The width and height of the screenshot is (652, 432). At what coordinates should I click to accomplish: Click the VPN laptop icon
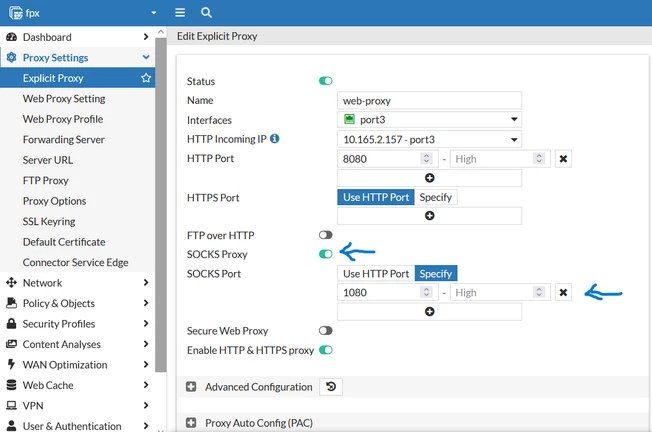12,405
